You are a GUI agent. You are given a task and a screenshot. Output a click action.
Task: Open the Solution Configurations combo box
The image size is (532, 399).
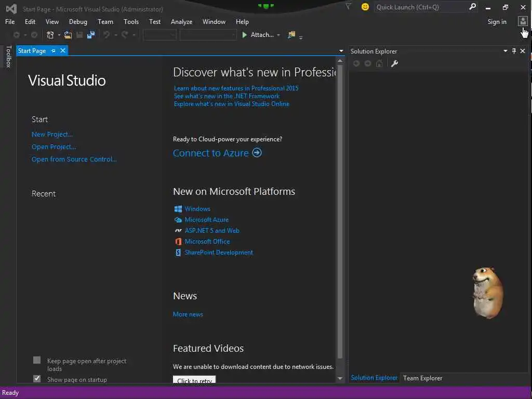(160, 35)
